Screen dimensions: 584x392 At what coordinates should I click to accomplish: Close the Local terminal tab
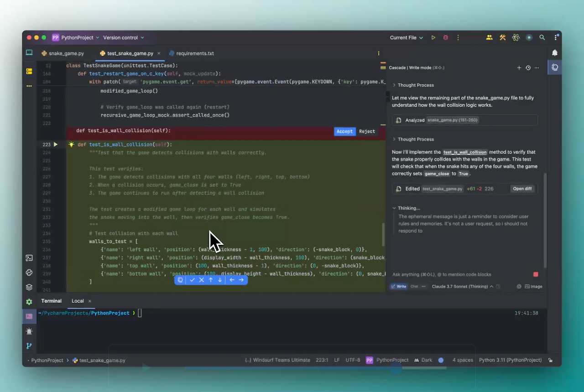point(90,301)
